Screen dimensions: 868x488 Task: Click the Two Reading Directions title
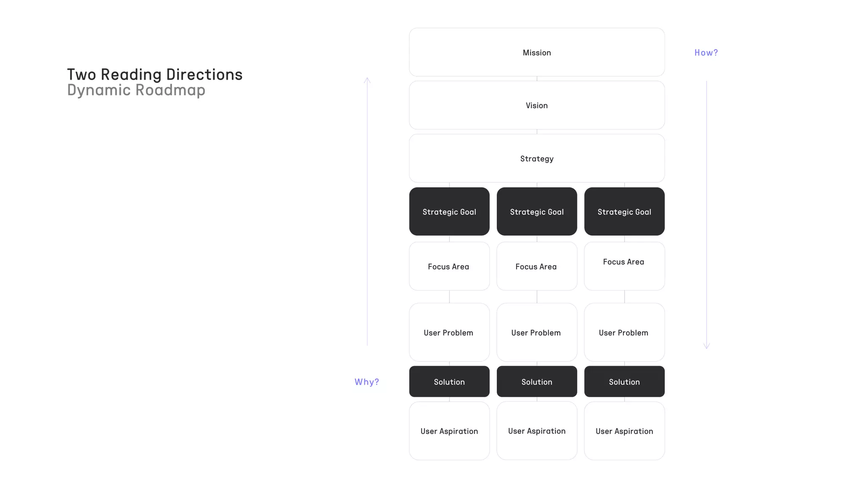[x=155, y=75]
